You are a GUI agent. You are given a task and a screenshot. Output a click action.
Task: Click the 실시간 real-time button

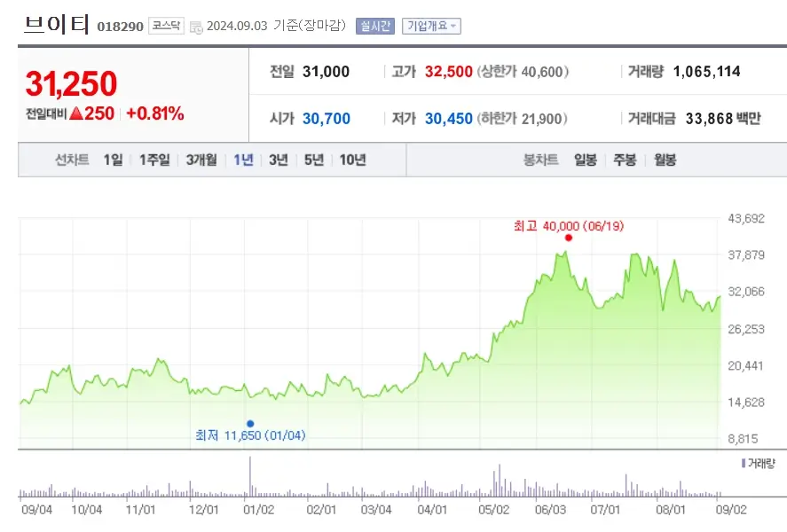375,26
